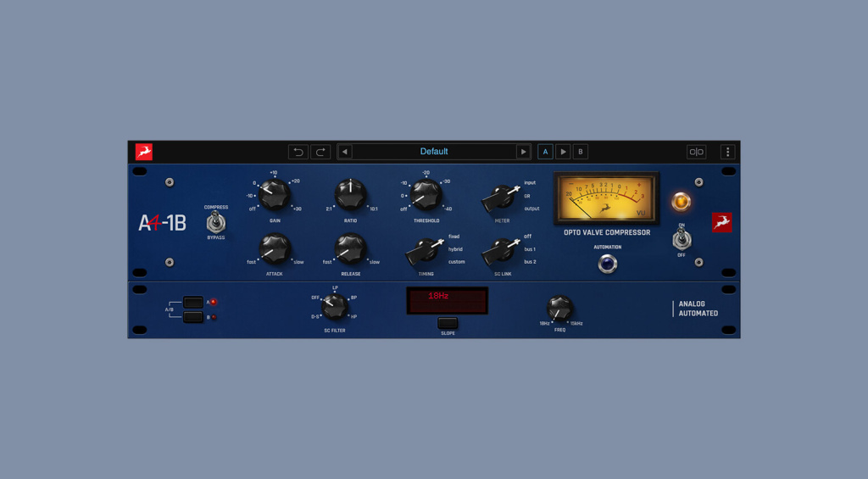Click the 2:1 ratio label
Screen dimensions: 868x479
click(329, 209)
